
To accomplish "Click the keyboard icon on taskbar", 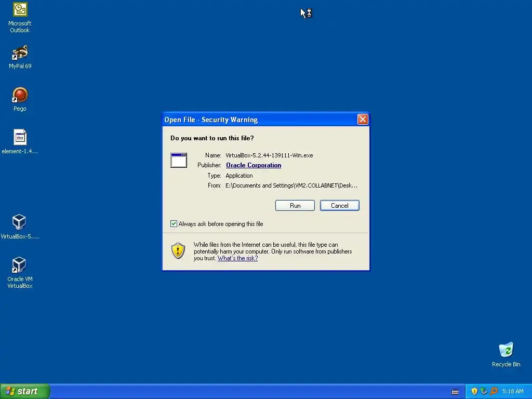I will click(x=455, y=392).
